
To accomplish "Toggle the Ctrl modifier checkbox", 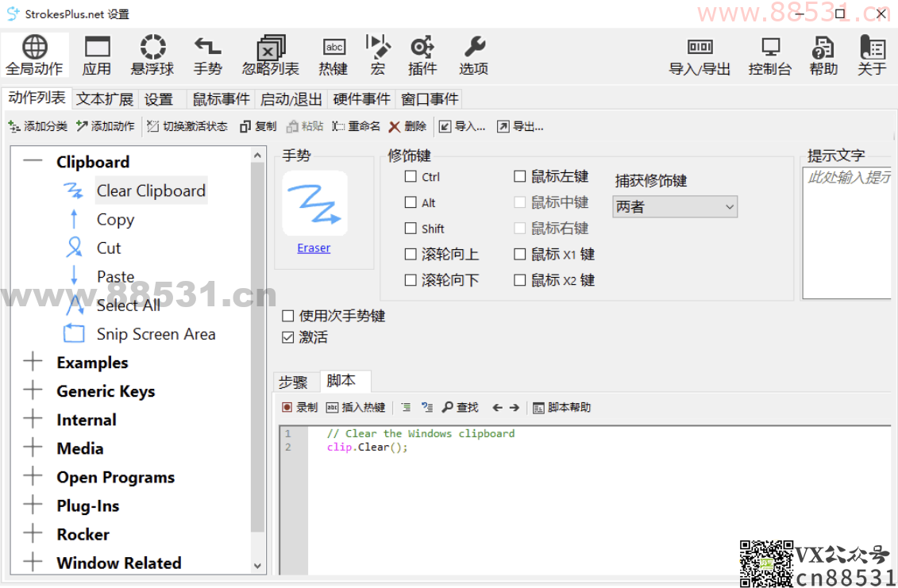I will point(410,176).
